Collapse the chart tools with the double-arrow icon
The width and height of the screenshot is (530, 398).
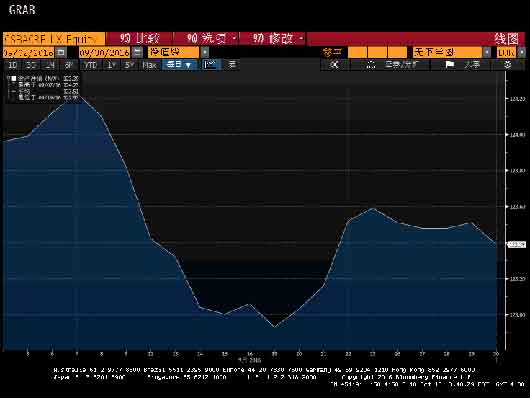[334, 65]
